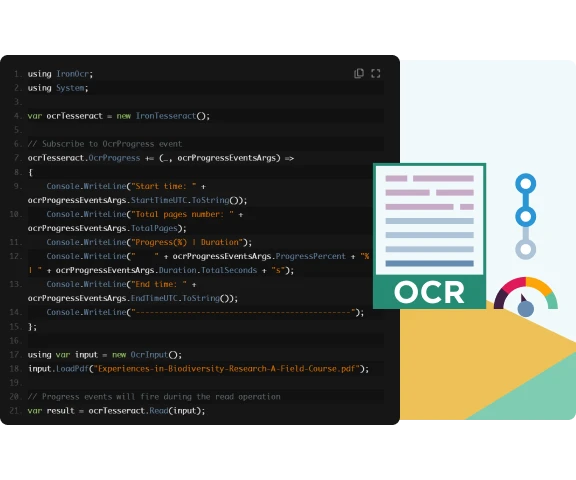Click the "Subscribe to OcrProgress event" comment

(x=105, y=144)
